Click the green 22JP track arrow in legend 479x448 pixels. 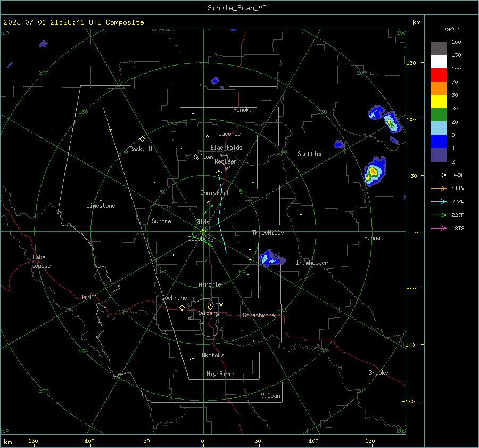(x=439, y=215)
